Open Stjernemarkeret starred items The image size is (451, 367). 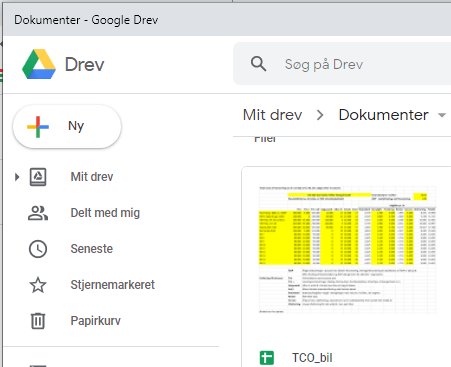pyautogui.click(x=113, y=285)
